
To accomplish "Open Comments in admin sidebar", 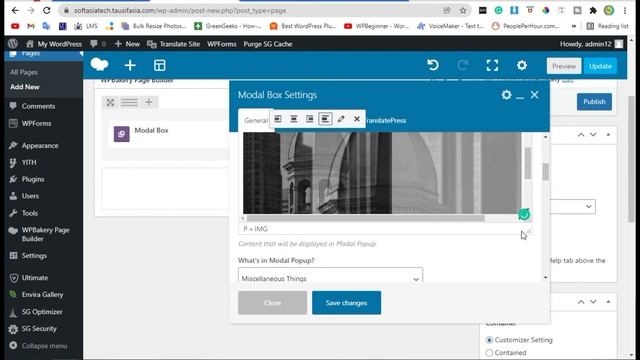I will (38, 106).
